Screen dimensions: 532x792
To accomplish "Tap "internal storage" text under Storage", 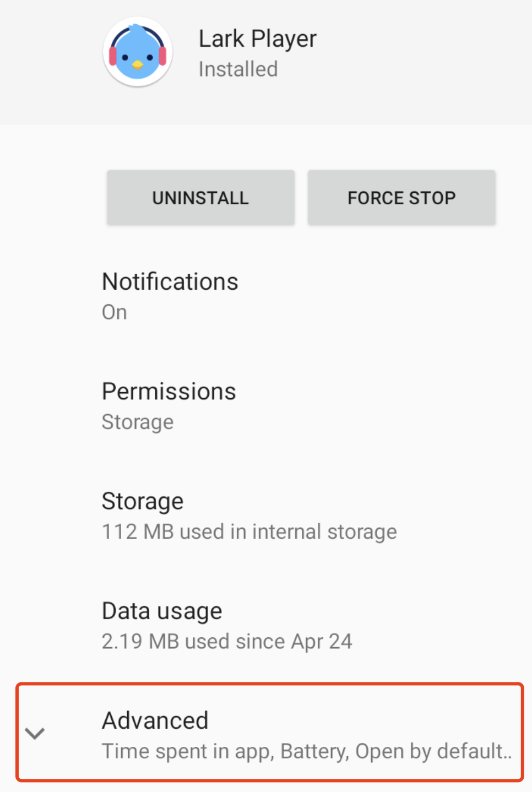I will [324, 531].
